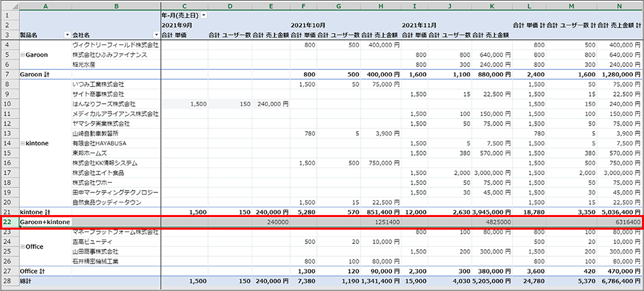Select column B header

point(116,5)
